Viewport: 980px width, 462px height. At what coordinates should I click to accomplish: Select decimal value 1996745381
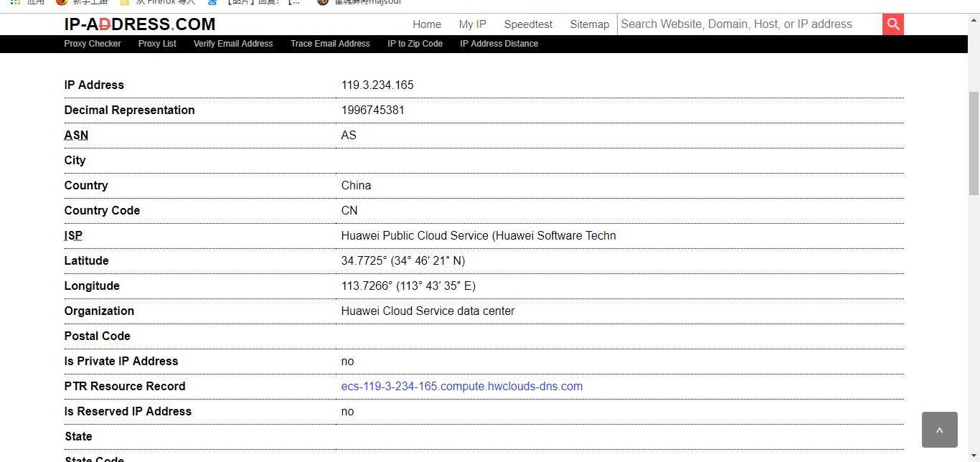373,110
